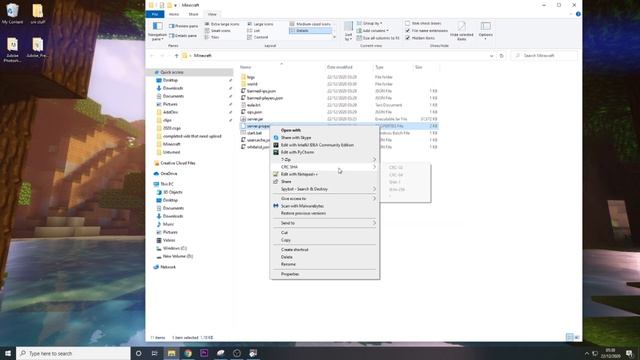Select the banned-players.json file

tap(264, 98)
